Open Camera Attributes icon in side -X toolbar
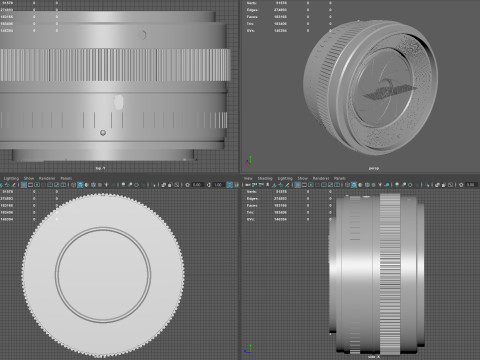 pos(261,184)
